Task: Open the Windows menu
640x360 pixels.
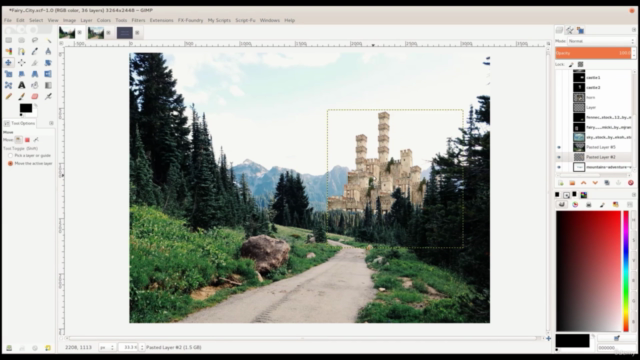Action: tap(270, 20)
